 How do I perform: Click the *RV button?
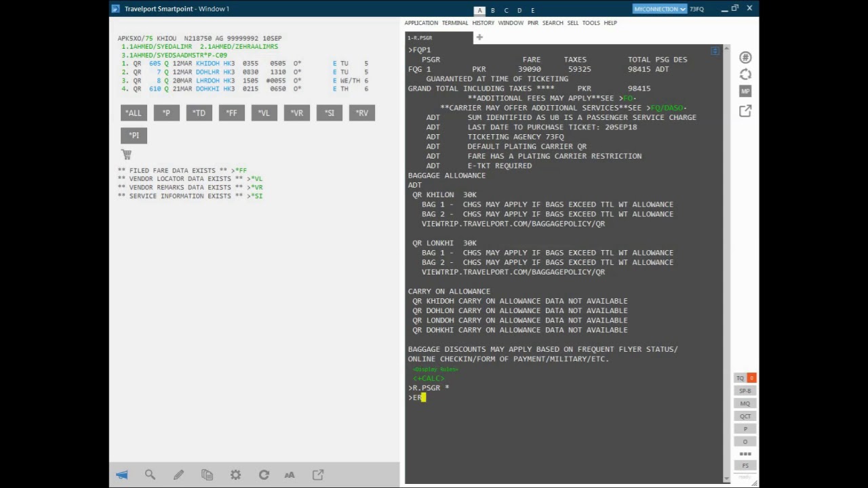pos(361,113)
